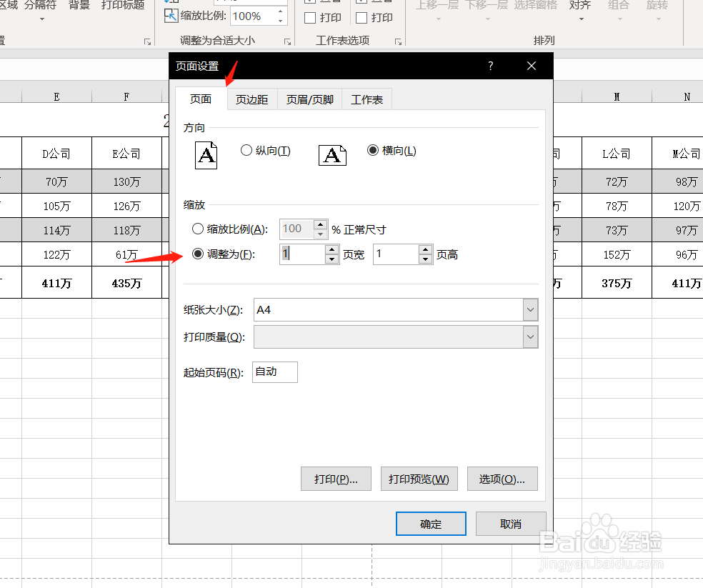Open the 纸张大小 paper size dropdown
The height and width of the screenshot is (588, 703).
[x=530, y=309]
